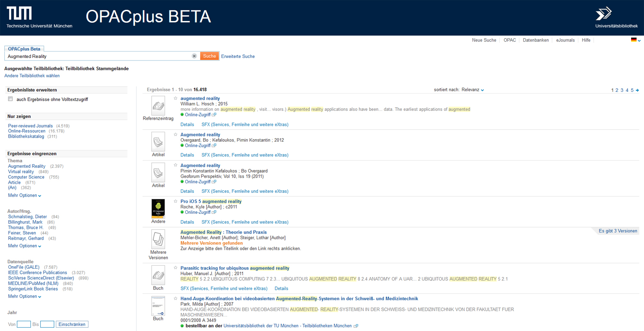Open external link icon after Teilbibliotheken München
The height and width of the screenshot is (331, 644).
356,326
